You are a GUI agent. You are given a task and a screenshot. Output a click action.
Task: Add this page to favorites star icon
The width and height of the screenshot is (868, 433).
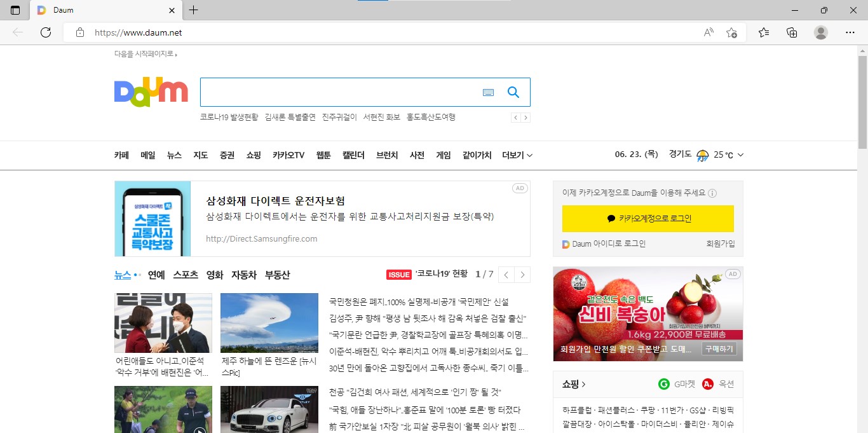731,32
